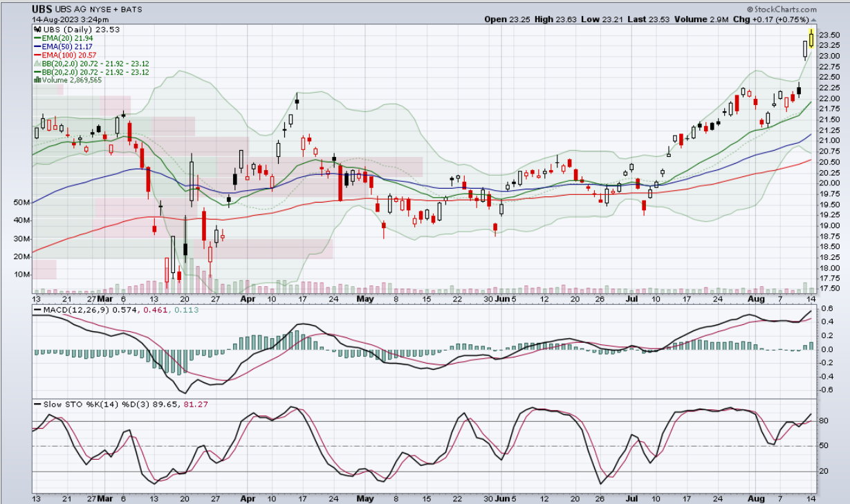This screenshot has width=850, height=504.
Task: Click the 'UBS (Daily) 23.53' legend entry
Action: pos(82,30)
